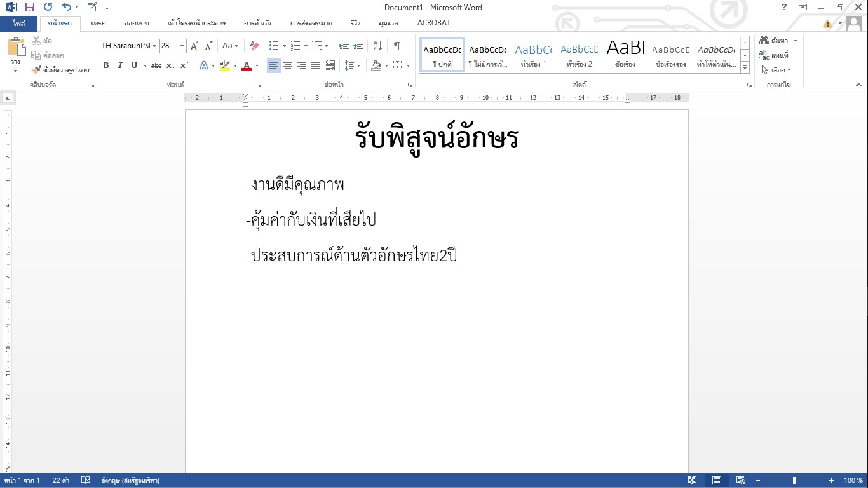Click the strikethrough abc icon
This screenshot has height=488, width=868.
(x=156, y=65)
